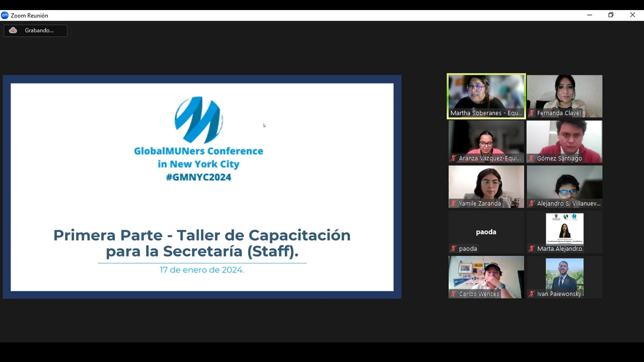Click the Zoom logo in the title bar
The height and width of the screenshot is (362, 644).
coord(5,16)
